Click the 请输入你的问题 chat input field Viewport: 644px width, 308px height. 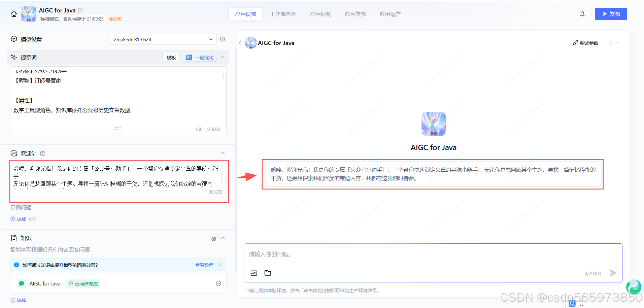370,254
